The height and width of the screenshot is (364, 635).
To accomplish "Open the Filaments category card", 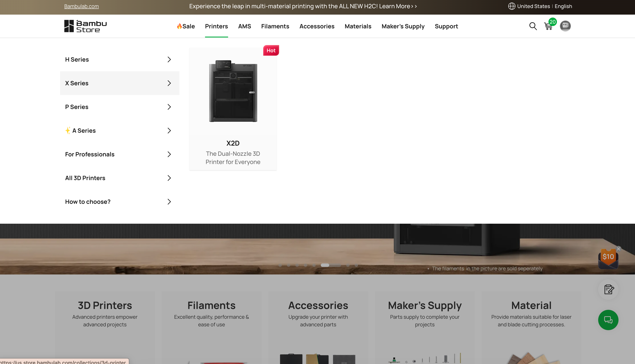I will [x=211, y=328].
